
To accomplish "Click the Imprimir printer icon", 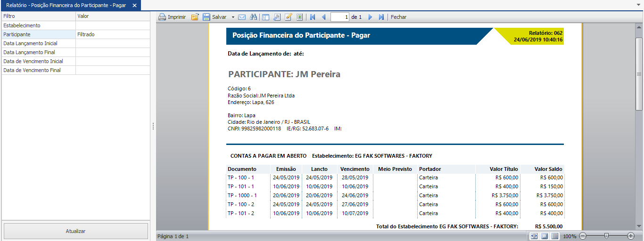I will pyautogui.click(x=162, y=17).
